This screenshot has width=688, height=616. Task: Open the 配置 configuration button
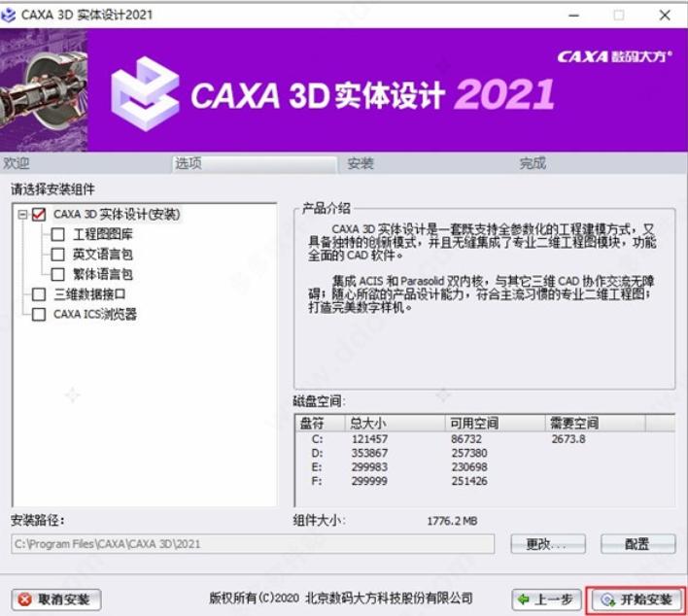tap(637, 544)
